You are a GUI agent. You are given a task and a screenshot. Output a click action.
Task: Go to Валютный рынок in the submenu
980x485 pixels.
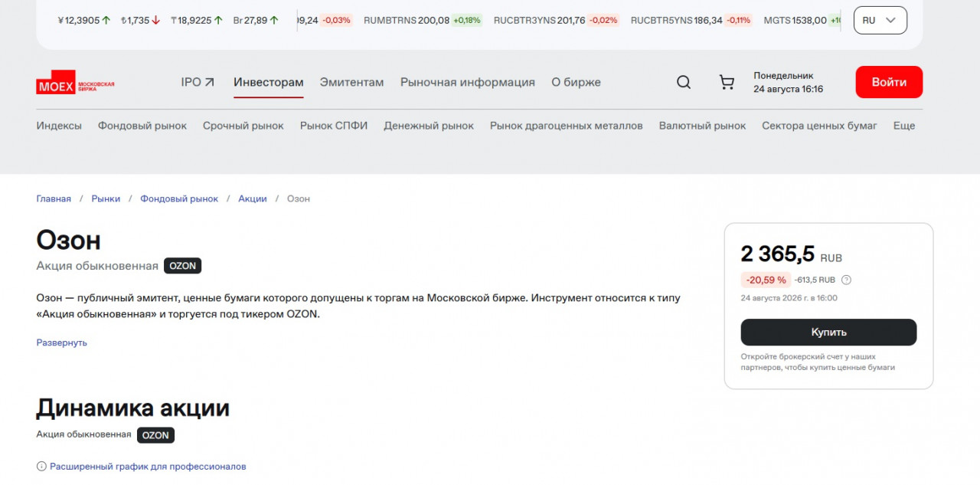(702, 126)
